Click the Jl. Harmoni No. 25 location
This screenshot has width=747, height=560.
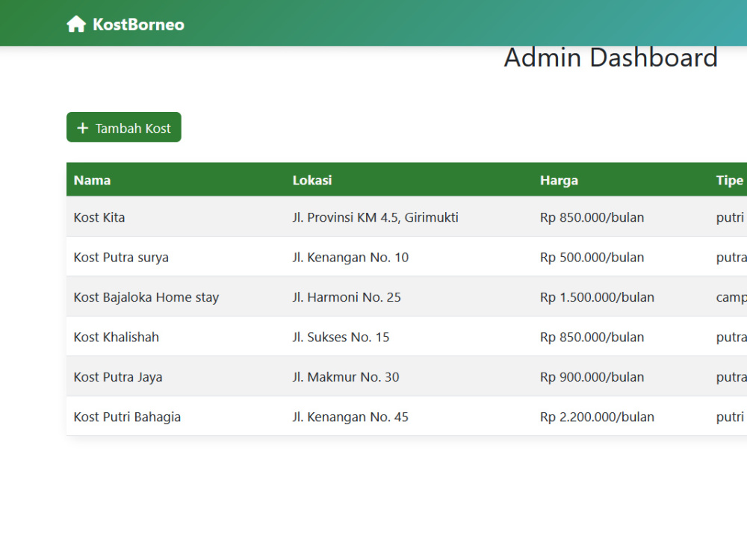[347, 298]
